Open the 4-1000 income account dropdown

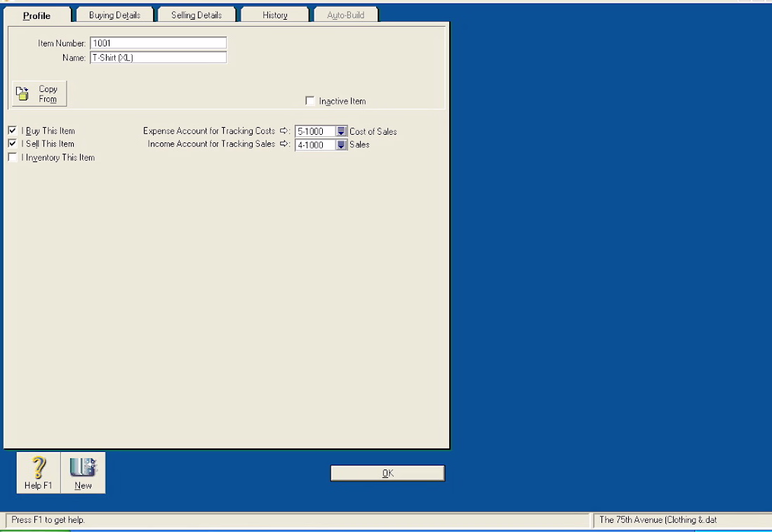(x=341, y=145)
